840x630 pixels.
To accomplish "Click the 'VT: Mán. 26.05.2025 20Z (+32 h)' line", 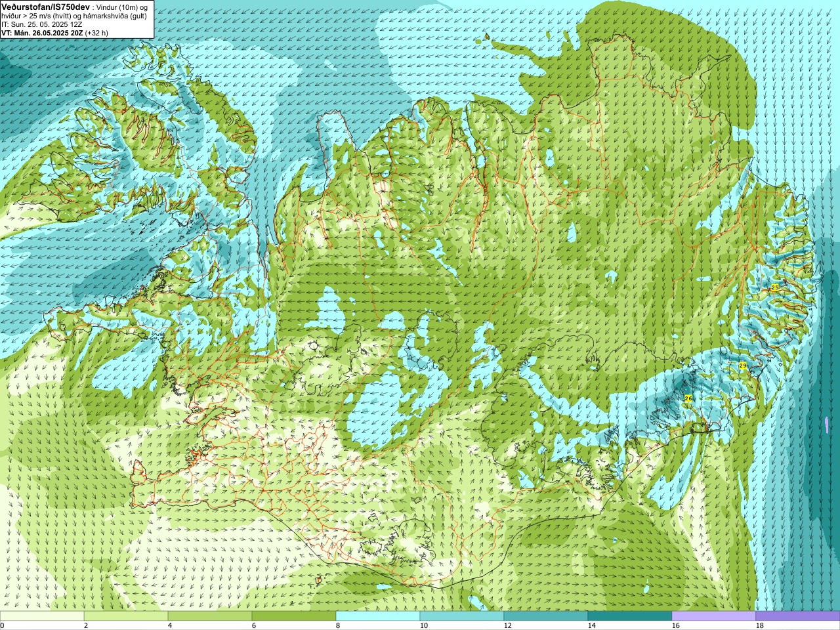I will [x=55, y=32].
